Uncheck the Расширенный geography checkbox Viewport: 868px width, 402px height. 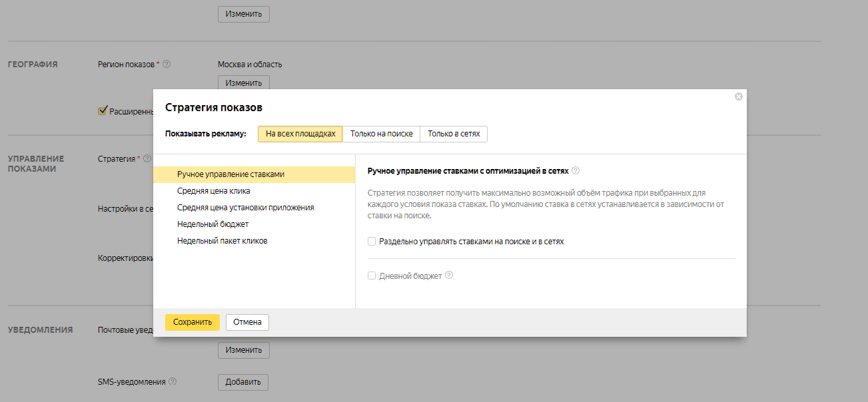click(x=103, y=111)
